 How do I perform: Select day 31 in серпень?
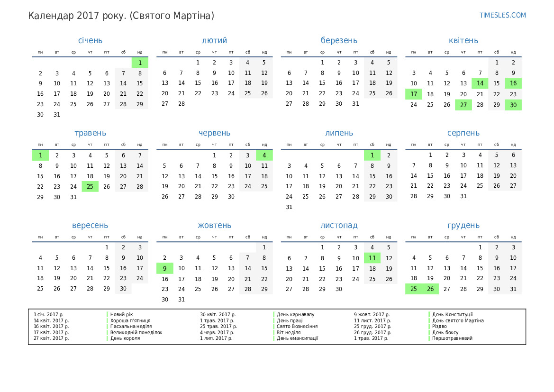(x=463, y=196)
